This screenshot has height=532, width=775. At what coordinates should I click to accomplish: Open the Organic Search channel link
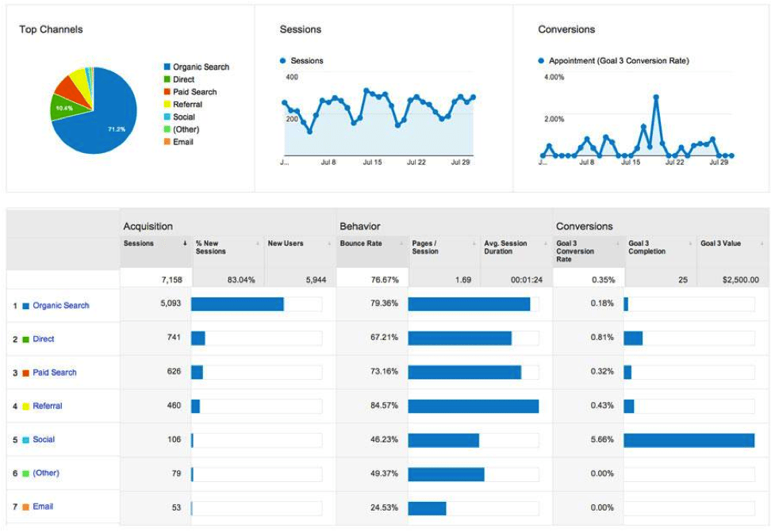(x=61, y=305)
